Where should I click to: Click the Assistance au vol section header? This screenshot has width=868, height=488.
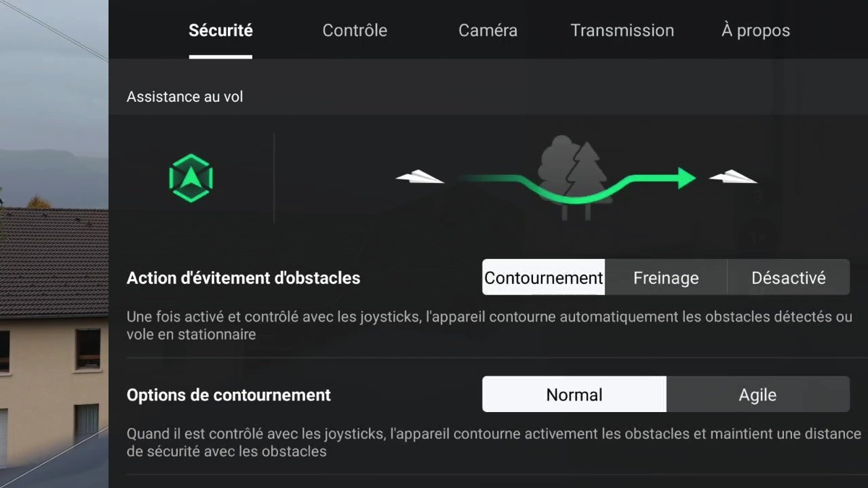tap(185, 97)
